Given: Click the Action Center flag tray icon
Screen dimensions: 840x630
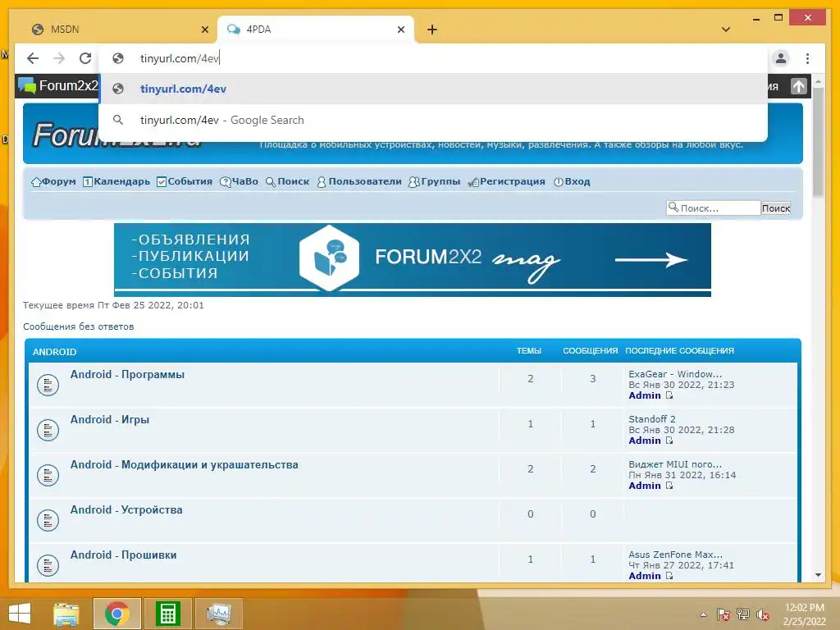Looking at the screenshot, I should (x=724, y=614).
